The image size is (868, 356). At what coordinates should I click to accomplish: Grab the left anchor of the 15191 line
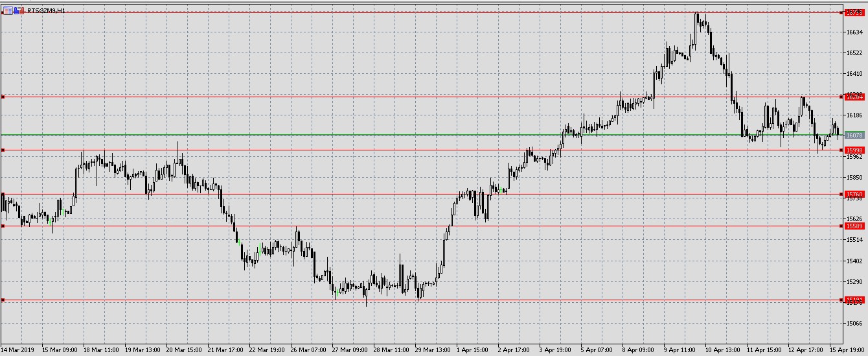pyautogui.click(x=3, y=300)
